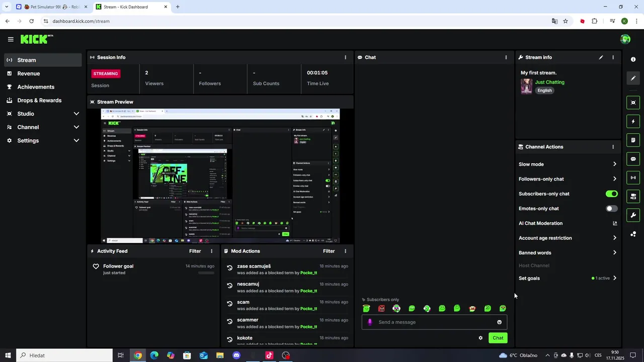
Task: Open Session Info three-dot menu
Action: (345, 57)
